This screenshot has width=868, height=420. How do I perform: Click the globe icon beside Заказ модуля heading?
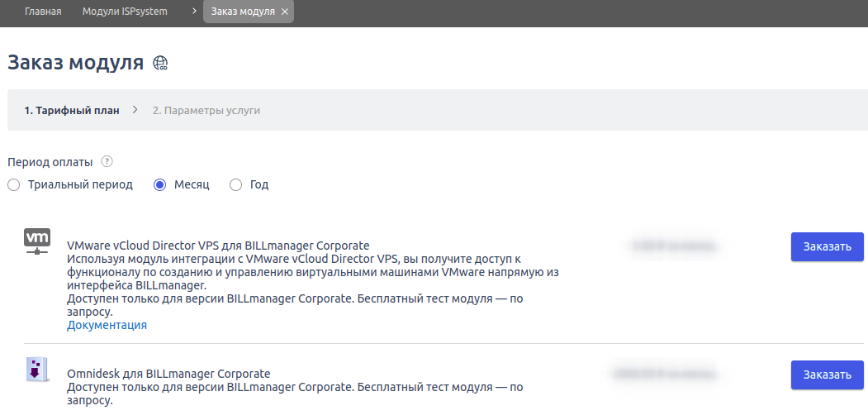tap(160, 63)
